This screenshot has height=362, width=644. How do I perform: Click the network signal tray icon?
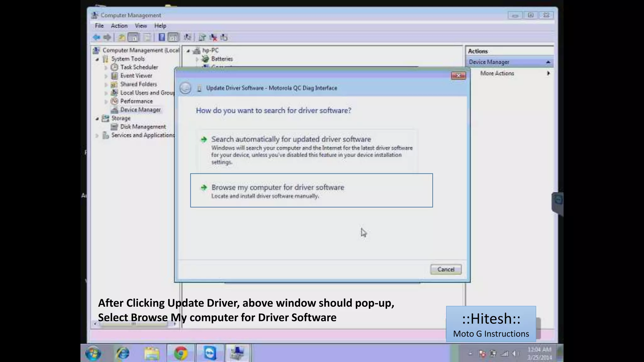[x=504, y=354]
